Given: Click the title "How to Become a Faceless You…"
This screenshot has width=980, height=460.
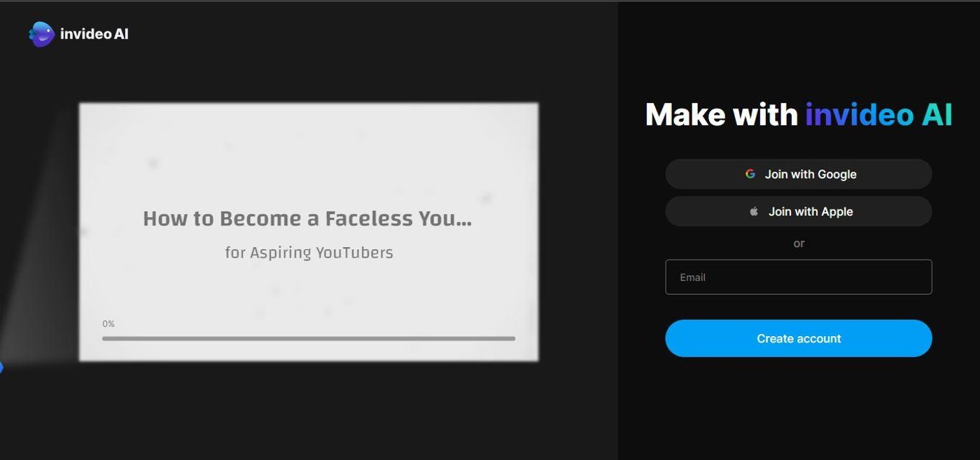Looking at the screenshot, I should (308, 218).
